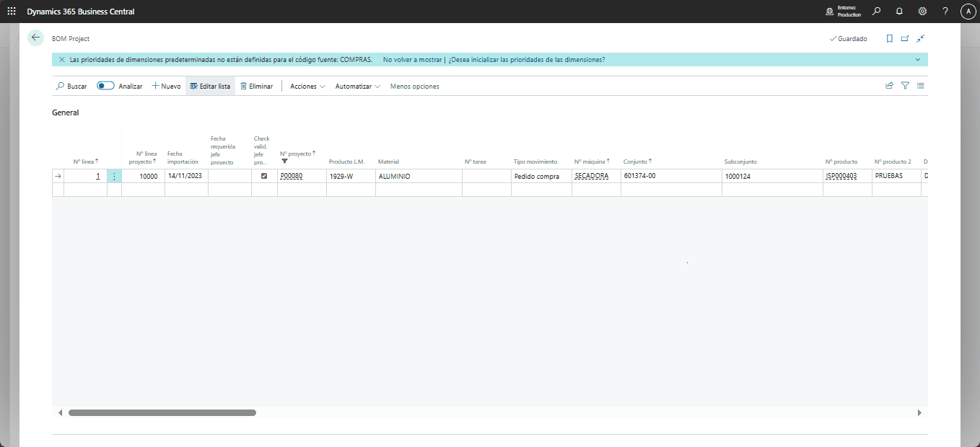This screenshot has height=447, width=980.
Task: Click Buscar in the action bar
Action: click(71, 86)
